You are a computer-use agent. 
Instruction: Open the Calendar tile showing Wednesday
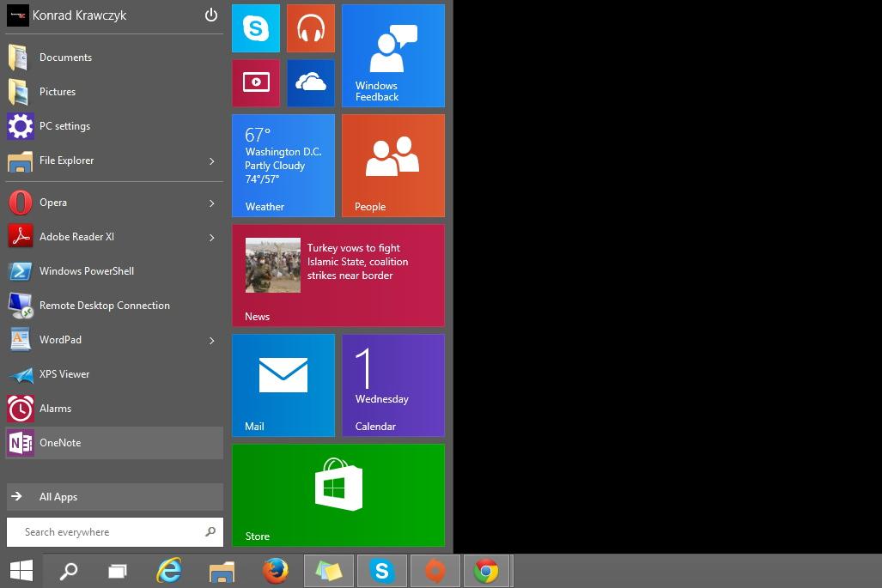[x=393, y=385]
